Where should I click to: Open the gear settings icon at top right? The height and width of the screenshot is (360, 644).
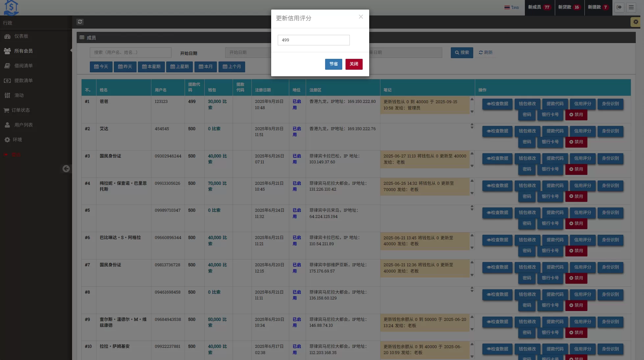[635, 22]
